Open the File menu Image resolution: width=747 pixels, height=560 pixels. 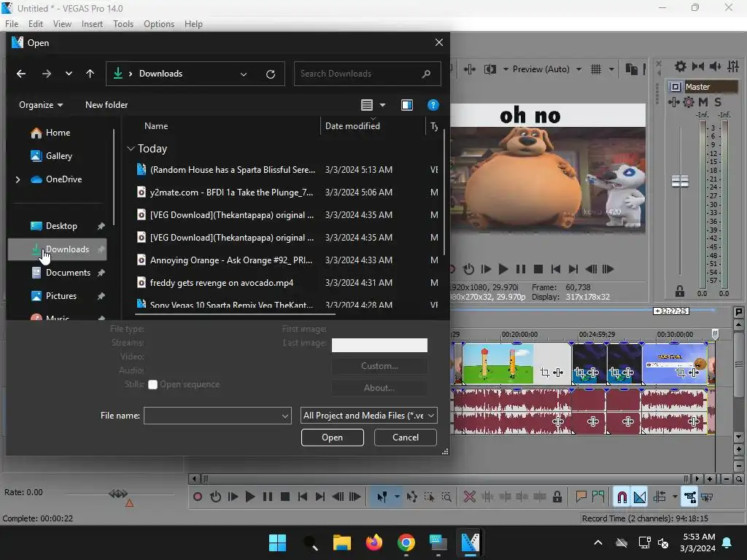[12, 24]
